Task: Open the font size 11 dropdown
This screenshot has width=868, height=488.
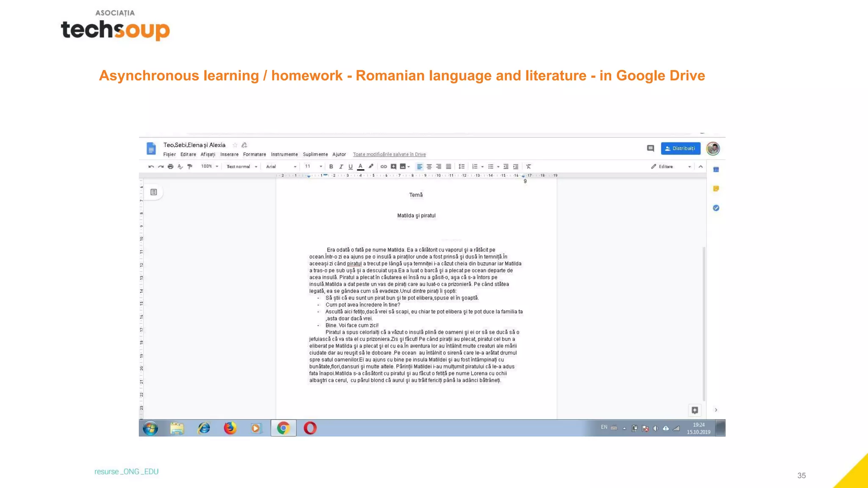Action: click(x=314, y=166)
